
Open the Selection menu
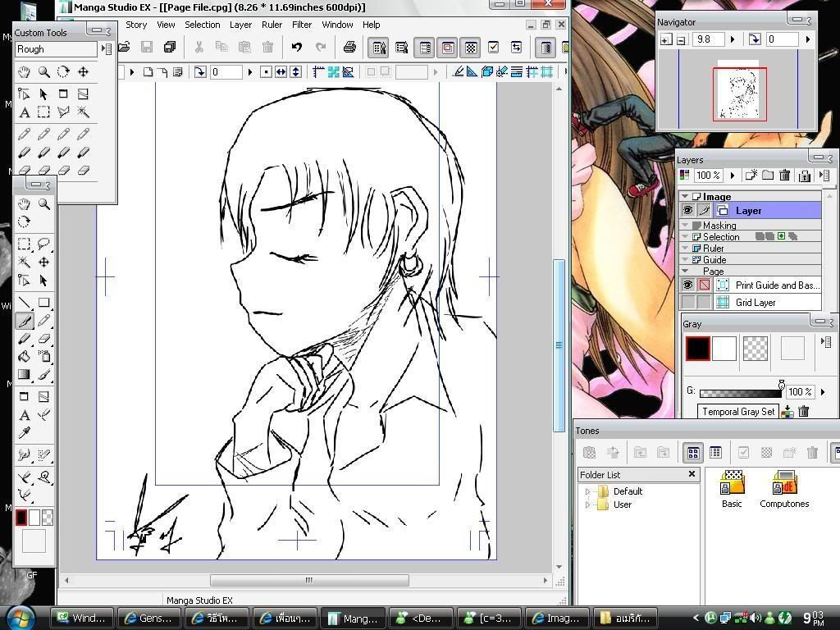[203, 25]
